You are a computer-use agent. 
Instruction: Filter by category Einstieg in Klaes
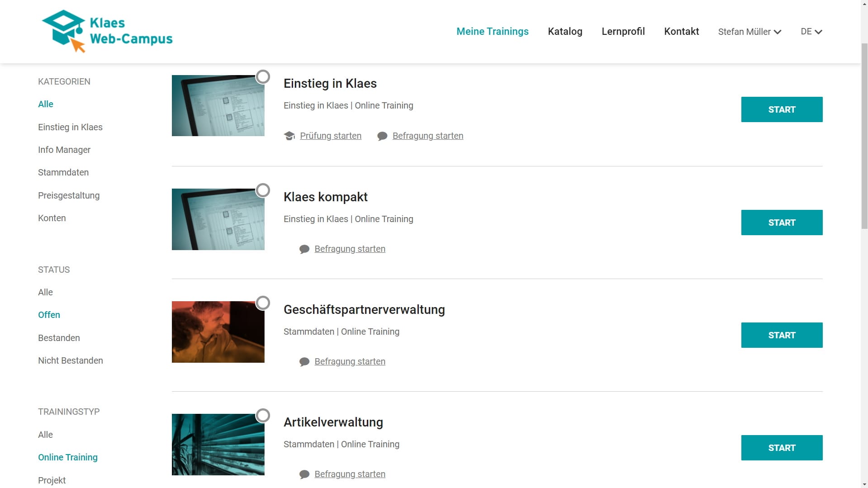(70, 127)
